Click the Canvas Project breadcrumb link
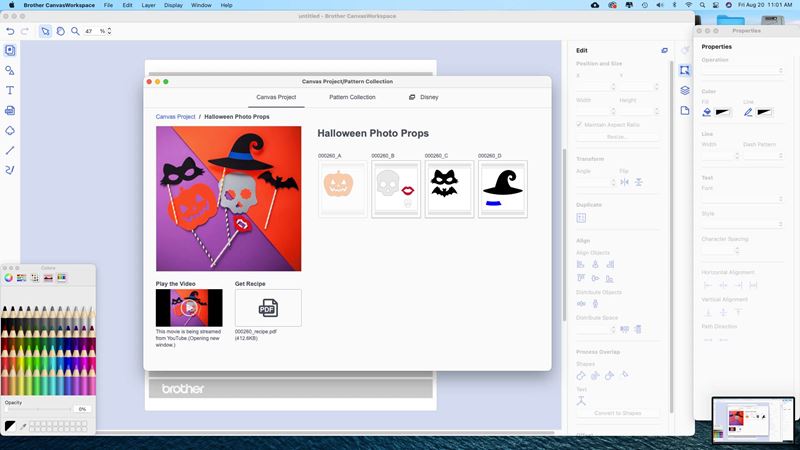The image size is (800, 450). [175, 117]
